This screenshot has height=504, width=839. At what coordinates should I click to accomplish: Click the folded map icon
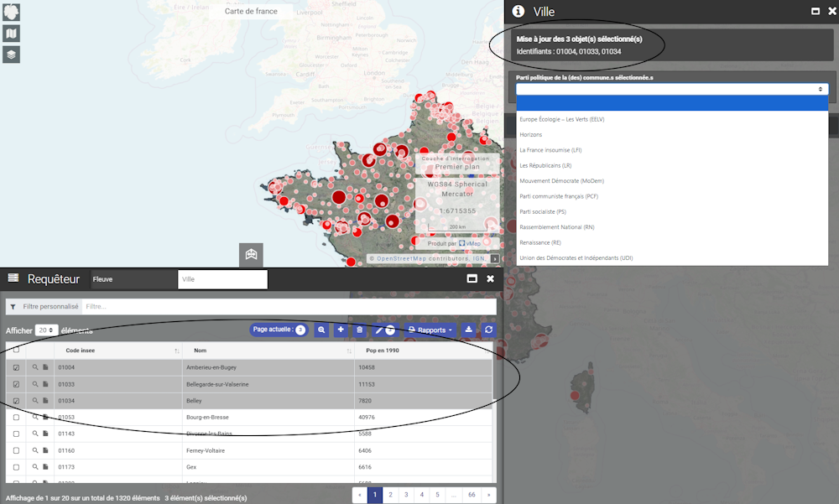pyautogui.click(x=12, y=34)
